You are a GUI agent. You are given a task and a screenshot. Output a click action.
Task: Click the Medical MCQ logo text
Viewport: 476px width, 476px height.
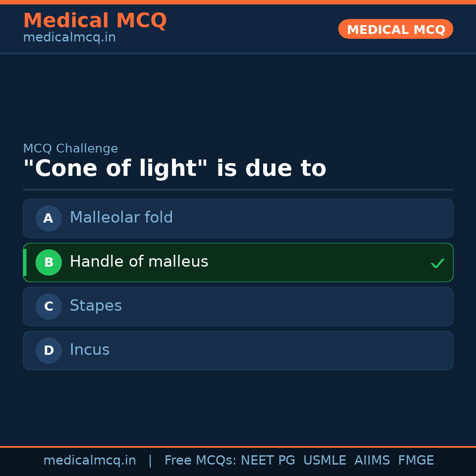point(95,20)
